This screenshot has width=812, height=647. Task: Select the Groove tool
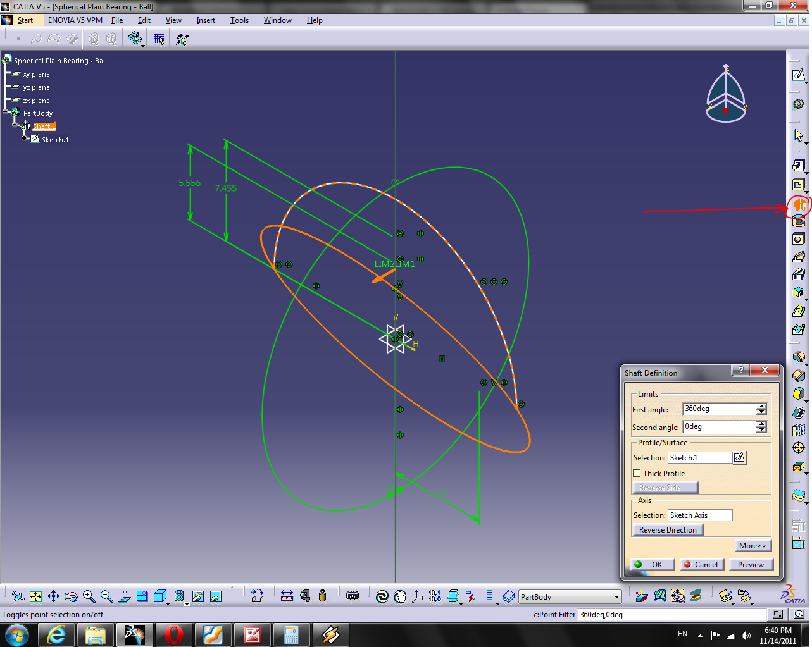(799, 221)
